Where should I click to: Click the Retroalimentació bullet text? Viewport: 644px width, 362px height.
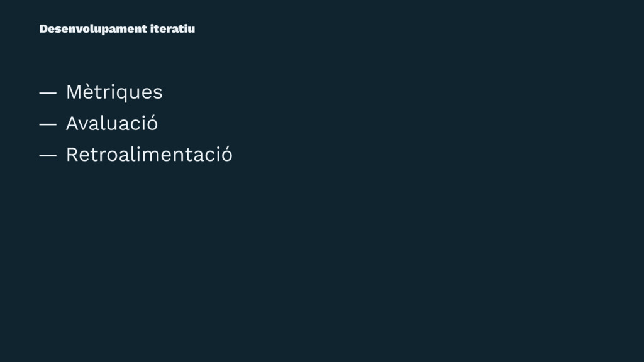[x=149, y=155]
